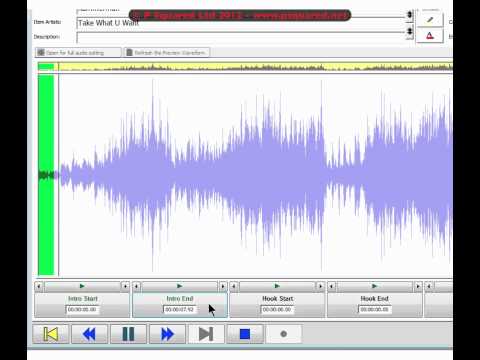Play from the Intro End marker
The width and height of the screenshot is (480, 360).
point(180,286)
